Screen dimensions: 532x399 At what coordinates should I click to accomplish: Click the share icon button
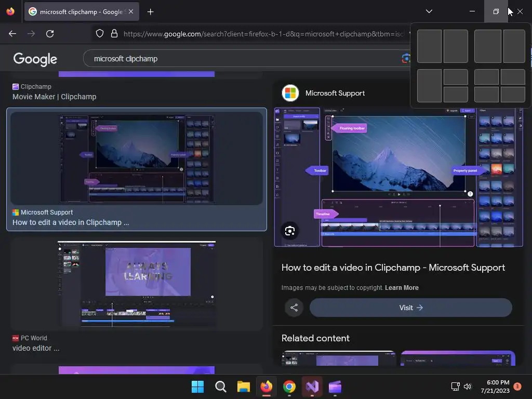coord(294,308)
